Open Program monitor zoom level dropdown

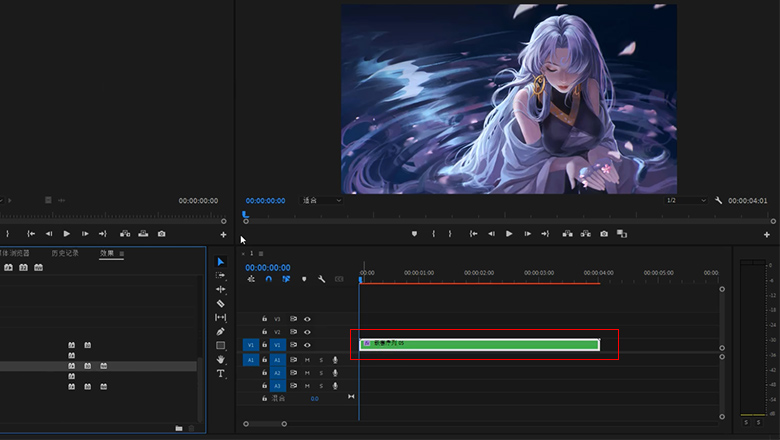[322, 200]
